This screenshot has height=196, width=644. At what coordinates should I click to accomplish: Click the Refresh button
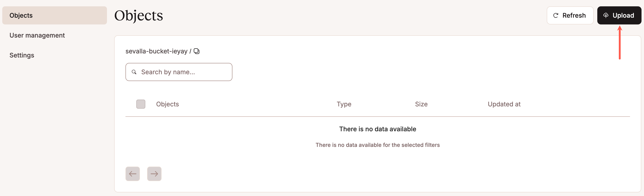pos(570,15)
